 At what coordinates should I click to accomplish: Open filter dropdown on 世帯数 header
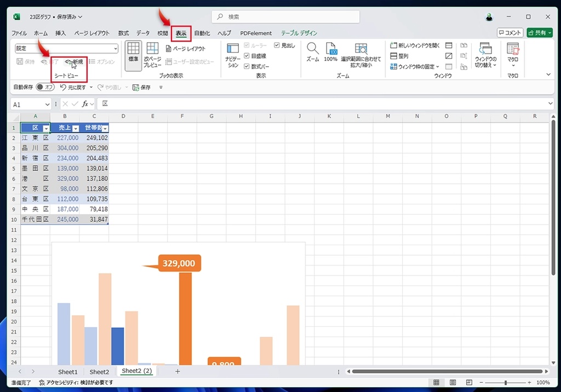pos(105,129)
